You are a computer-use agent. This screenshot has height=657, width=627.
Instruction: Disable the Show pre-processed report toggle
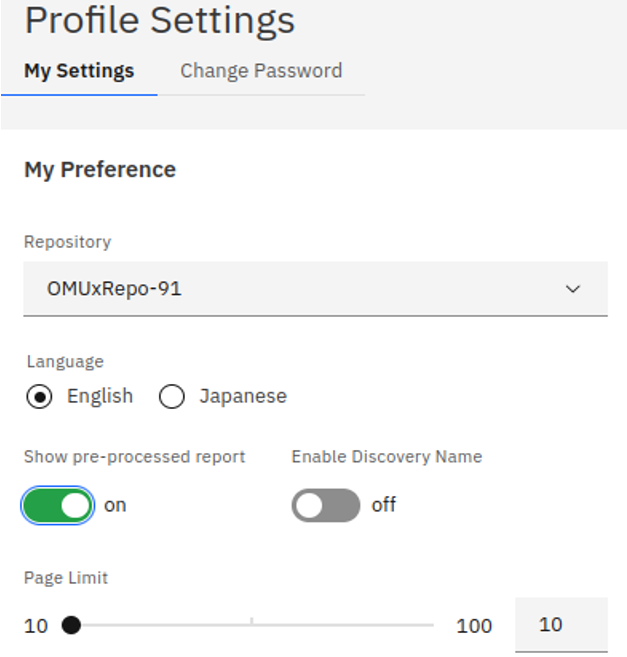(x=58, y=506)
